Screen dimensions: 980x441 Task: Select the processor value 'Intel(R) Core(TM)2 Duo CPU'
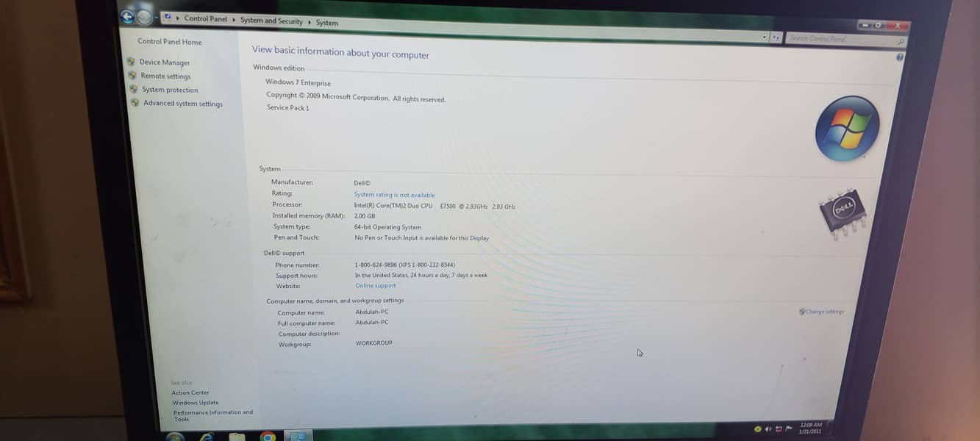(393, 206)
